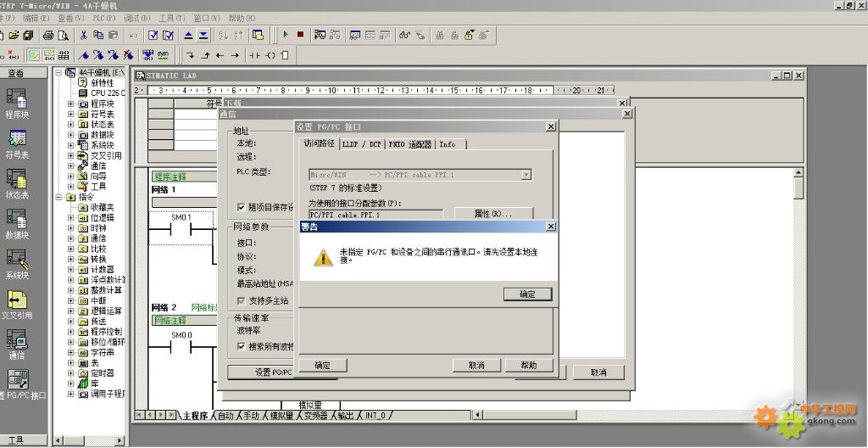Click the glasses Single Read icon
Image resolution: width=868 pixels, height=448 pixels.
[404, 36]
